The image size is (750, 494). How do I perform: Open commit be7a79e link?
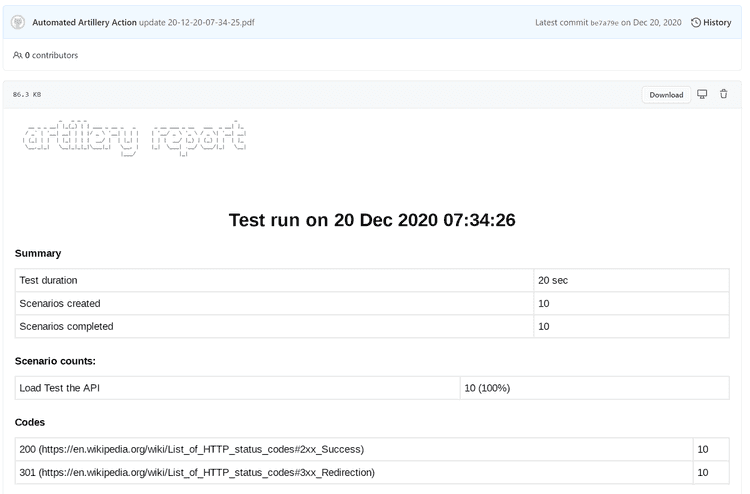(x=604, y=23)
